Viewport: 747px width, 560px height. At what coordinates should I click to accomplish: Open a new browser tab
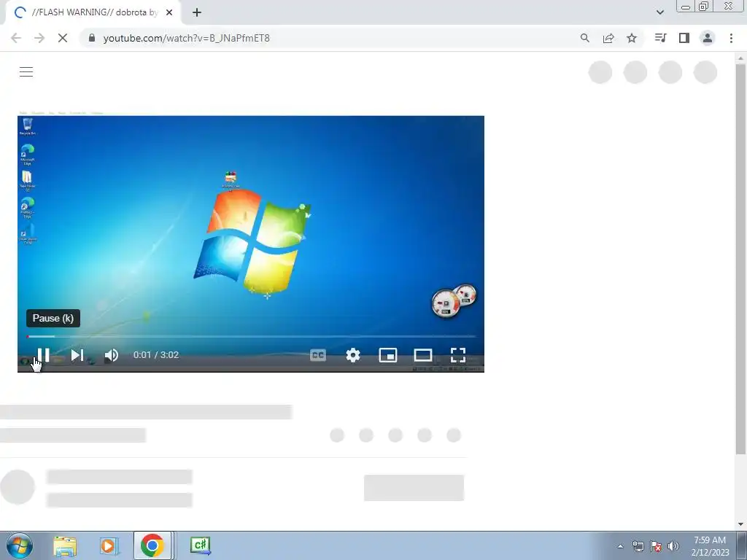click(197, 12)
